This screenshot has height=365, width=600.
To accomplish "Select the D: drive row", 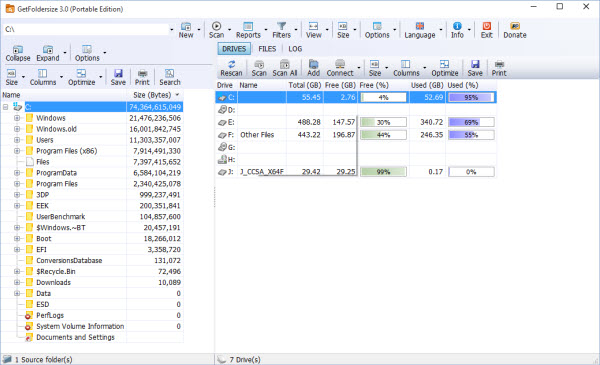I will pos(356,110).
